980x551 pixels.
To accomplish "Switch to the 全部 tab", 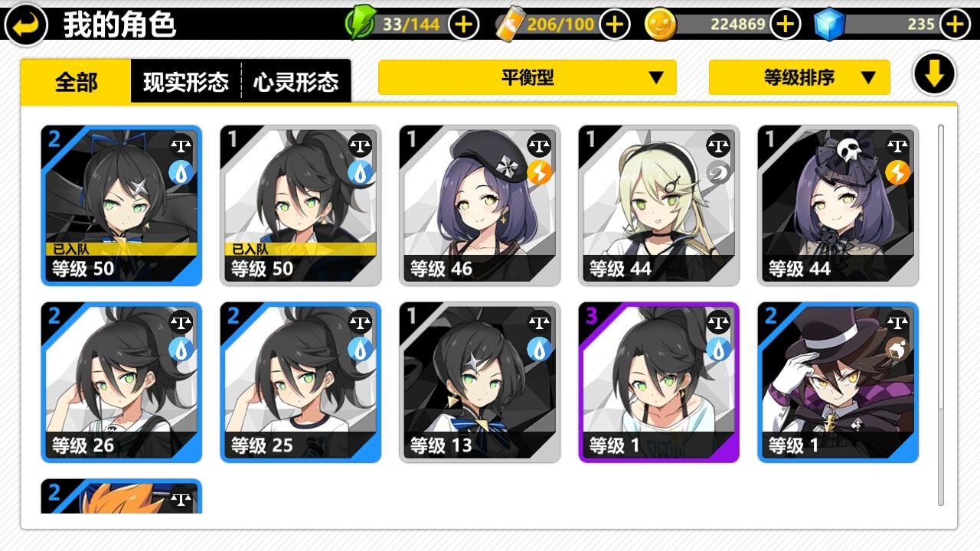I will [76, 81].
